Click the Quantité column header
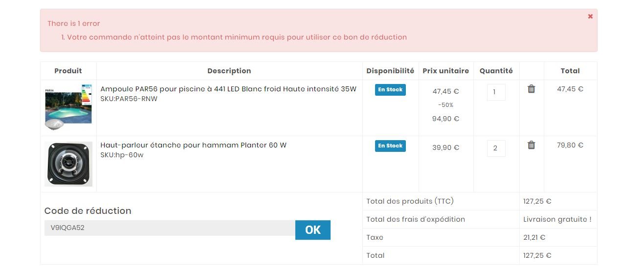Viewport: 644px width, 271px height. (x=496, y=71)
